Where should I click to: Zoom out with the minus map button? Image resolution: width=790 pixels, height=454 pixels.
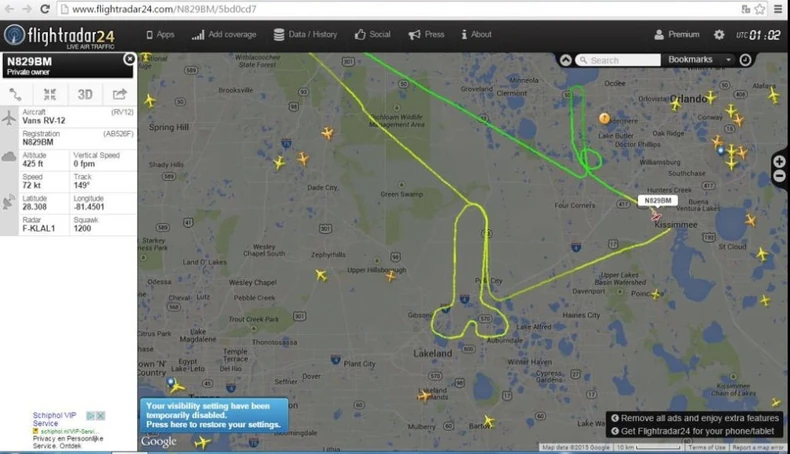779,176
